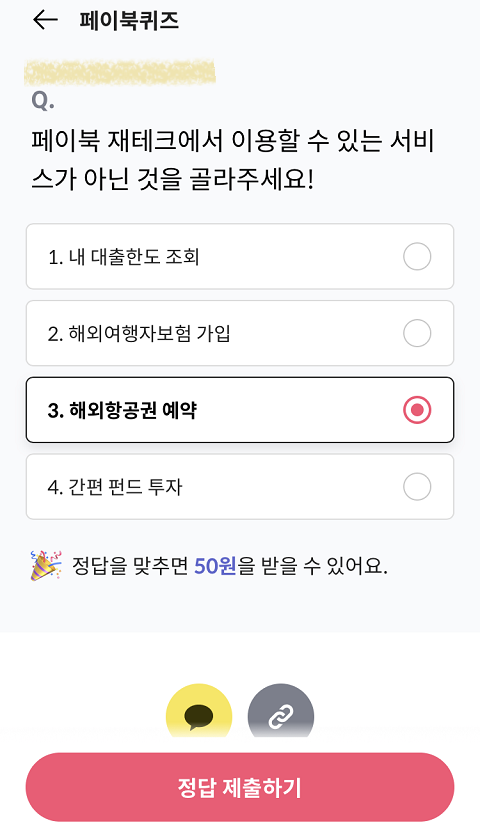Click the blue 50원 reward amount
Image resolution: width=480 pixels, height=838 pixels.
(x=215, y=565)
